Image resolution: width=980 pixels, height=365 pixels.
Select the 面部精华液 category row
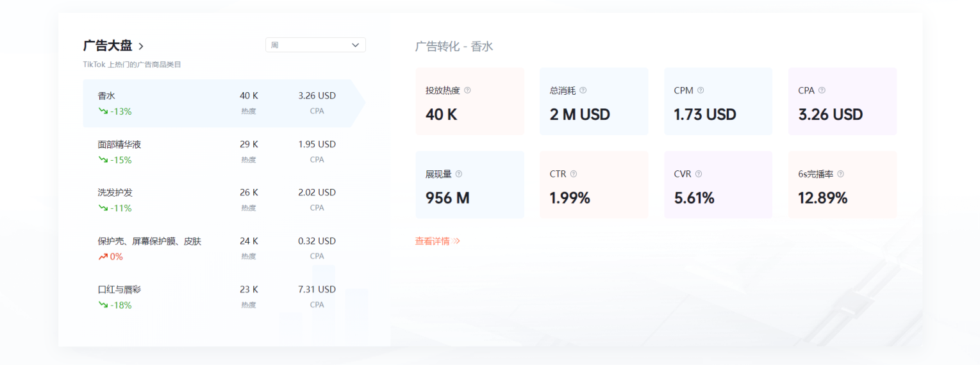tap(218, 152)
